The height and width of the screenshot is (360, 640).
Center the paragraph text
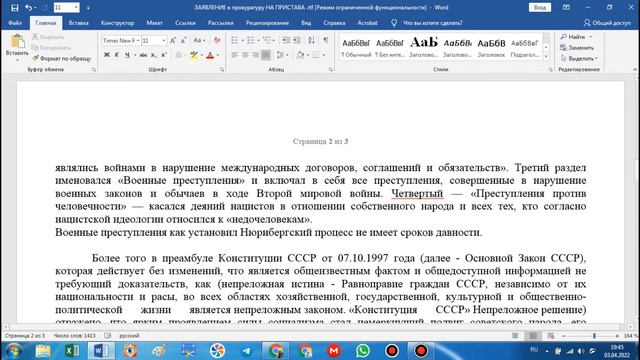pyautogui.click(x=245, y=55)
